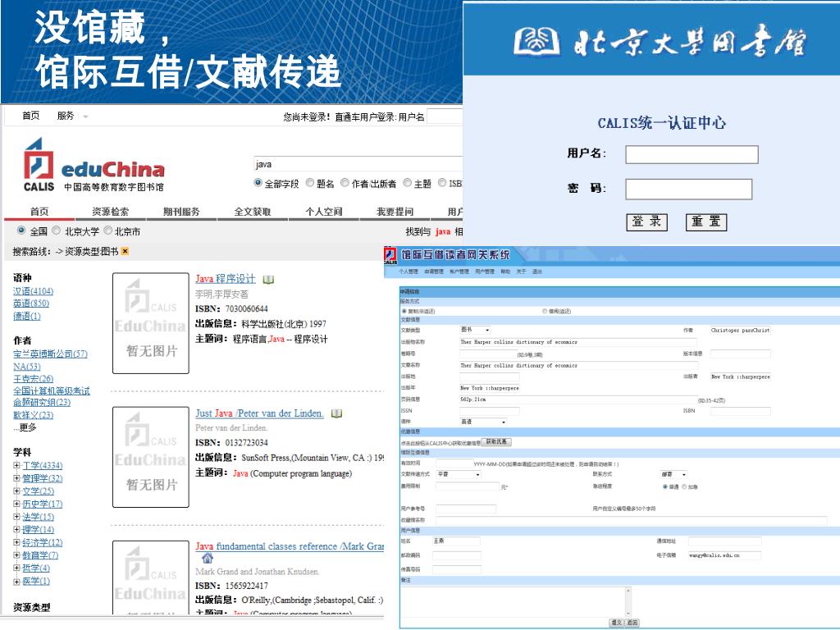Expand the 历史学(17) subject node
Image resolution: width=840 pixels, height=630 pixels.
click(16, 504)
